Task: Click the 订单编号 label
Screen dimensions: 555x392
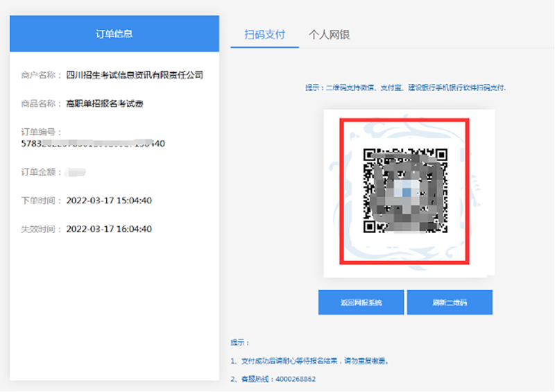Action: click(x=42, y=132)
